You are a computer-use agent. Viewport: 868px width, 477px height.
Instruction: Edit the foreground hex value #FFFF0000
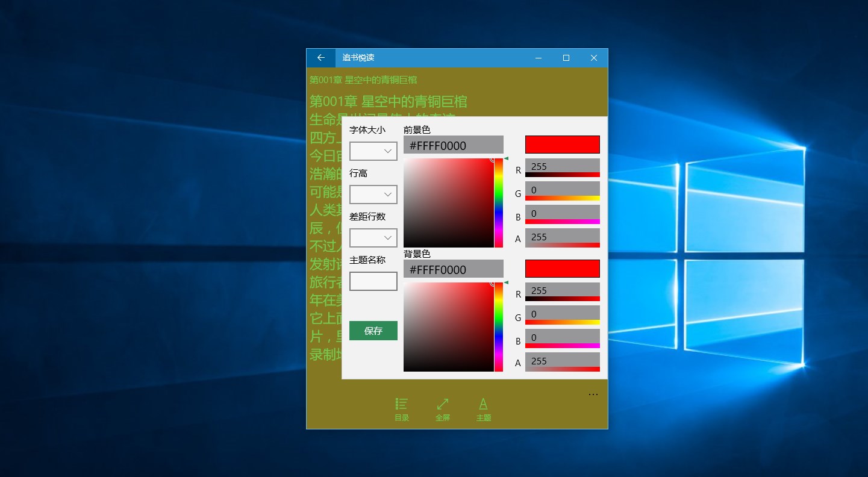coord(453,145)
